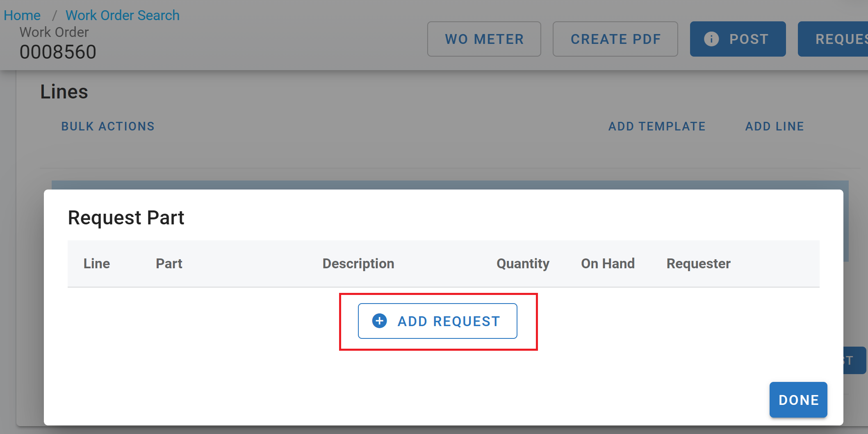
Task: Click the Description column header
Action: (x=358, y=264)
